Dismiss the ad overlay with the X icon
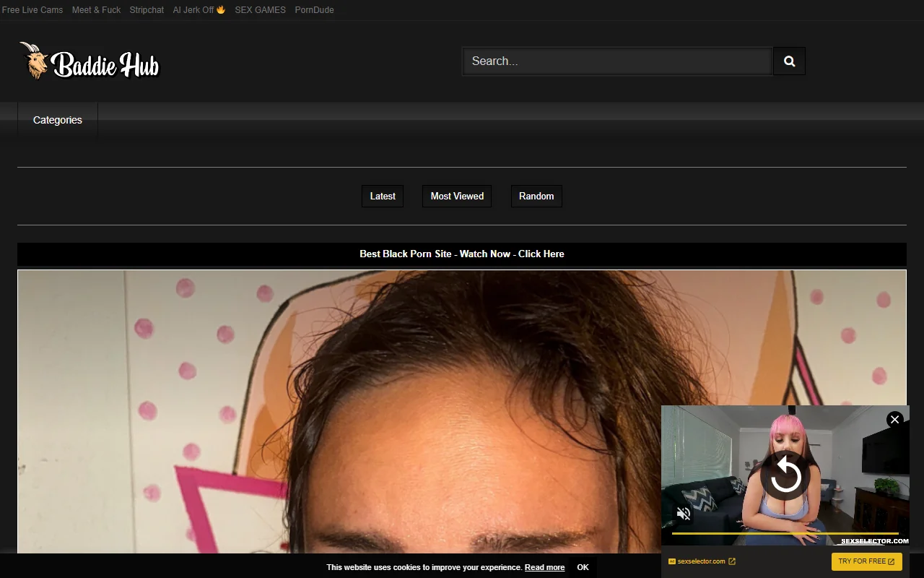This screenshot has width=924, height=578. click(894, 420)
